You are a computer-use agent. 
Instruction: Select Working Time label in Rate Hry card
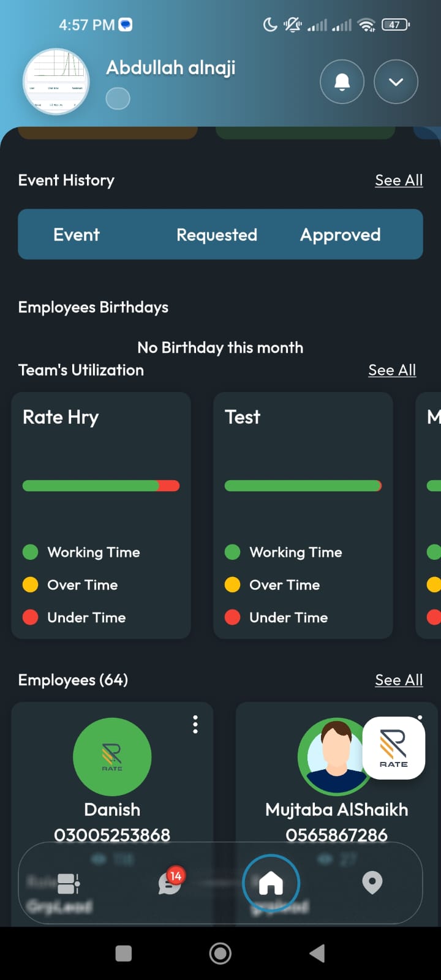tap(94, 552)
